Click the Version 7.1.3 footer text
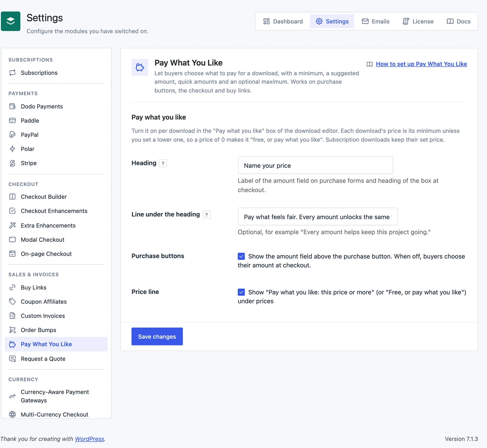 461,439
